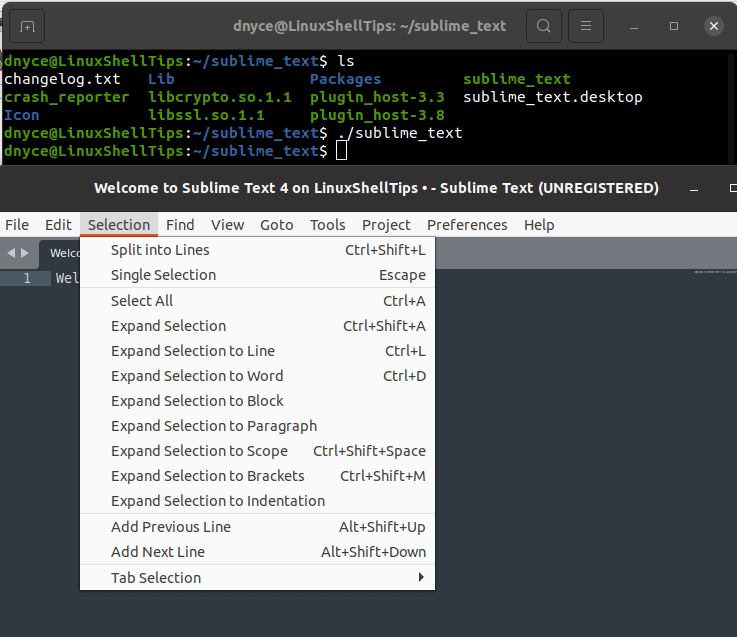Choose Expand Selection to Line

coord(258,351)
